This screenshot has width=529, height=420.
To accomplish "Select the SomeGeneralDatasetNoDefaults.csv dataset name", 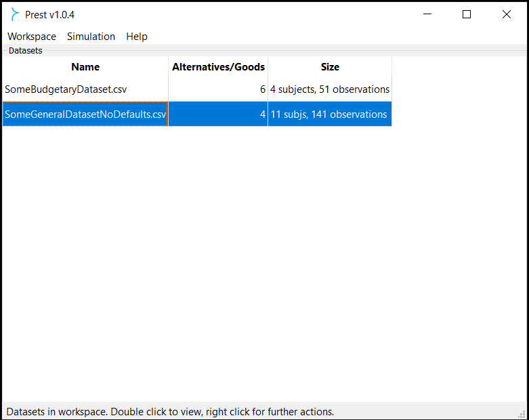I will click(x=85, y=114).
